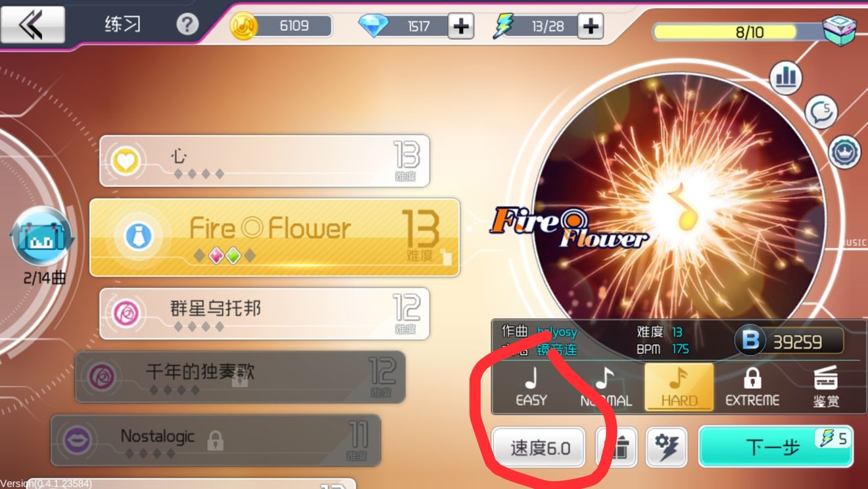The image size is (868, 489).
Task: Open the comments speech bubble icon
Action: tap(821, 113)
